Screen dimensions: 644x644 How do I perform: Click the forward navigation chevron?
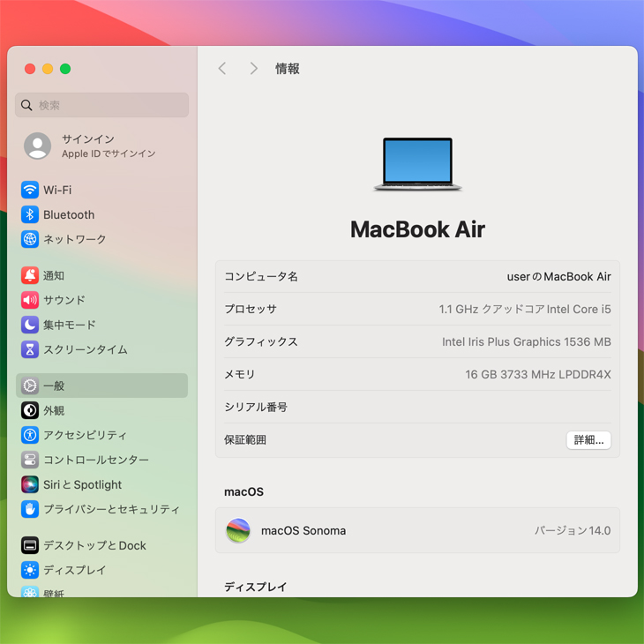click(x=253, y=69)
